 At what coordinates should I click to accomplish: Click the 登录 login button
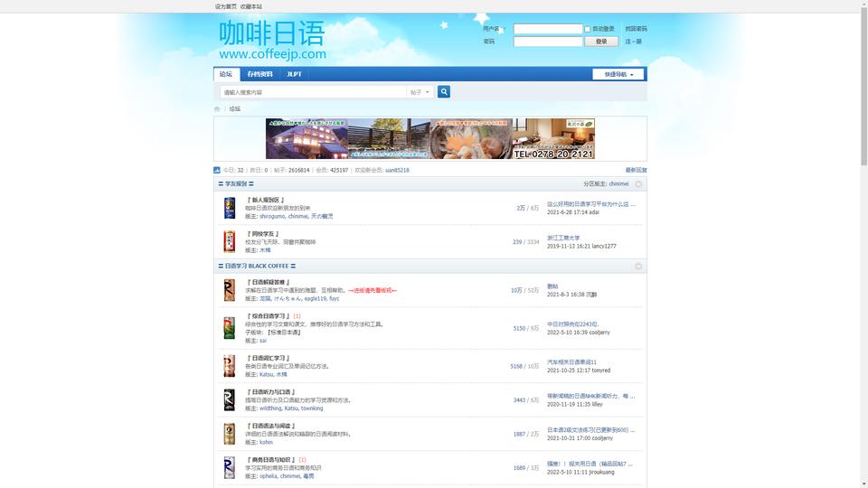(x=601, y=42)
